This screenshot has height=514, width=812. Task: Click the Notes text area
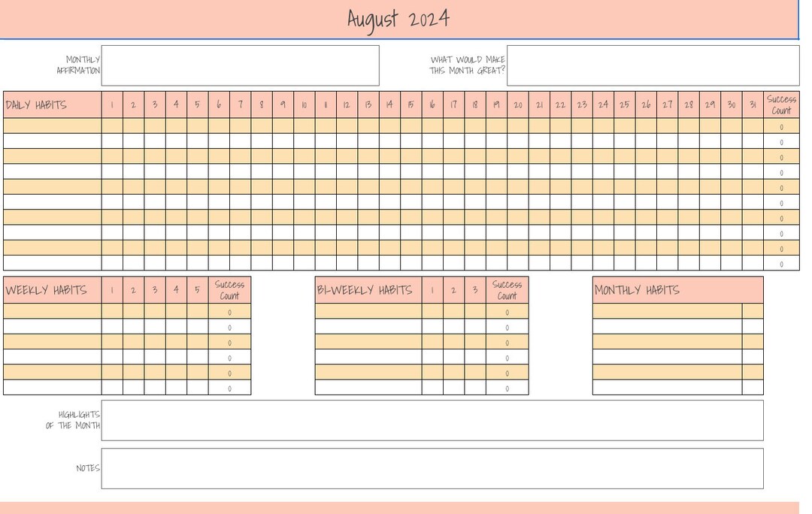pos(434,468)
